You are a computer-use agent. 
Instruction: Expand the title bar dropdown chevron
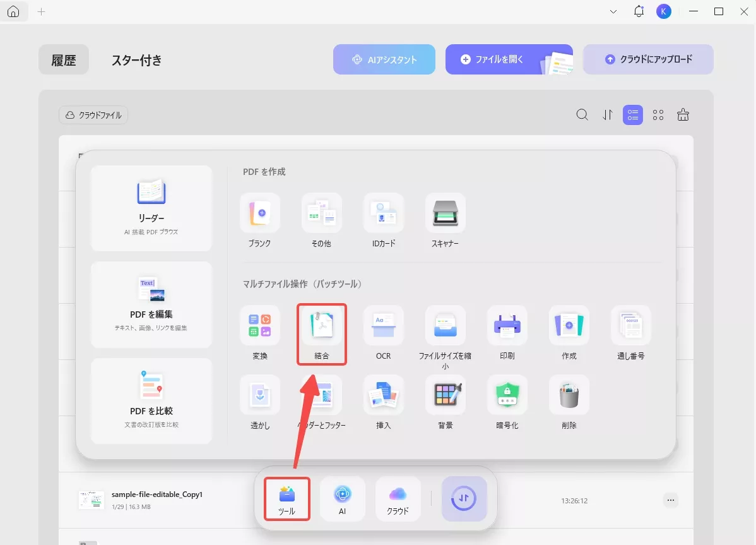[613, 11]
